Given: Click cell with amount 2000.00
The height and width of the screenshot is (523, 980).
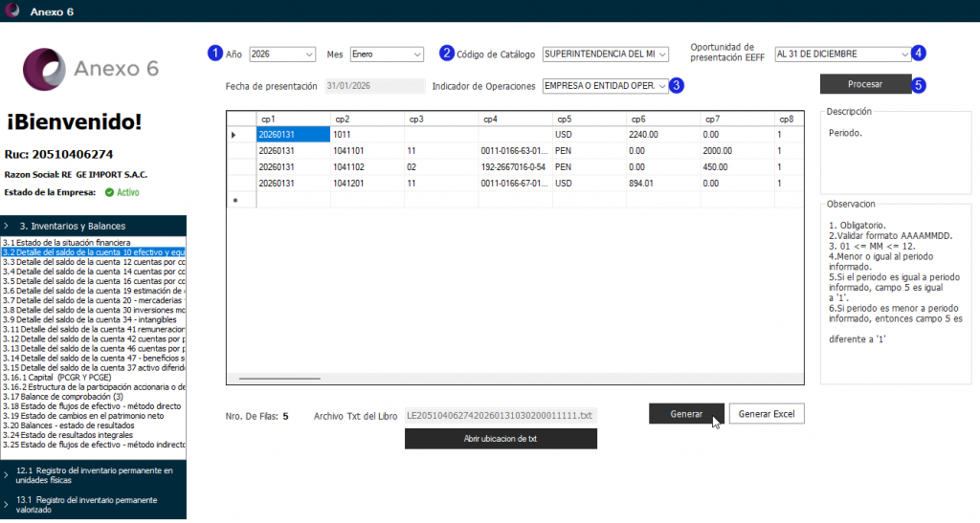Looking at the screenshot, I should point(738,151).
